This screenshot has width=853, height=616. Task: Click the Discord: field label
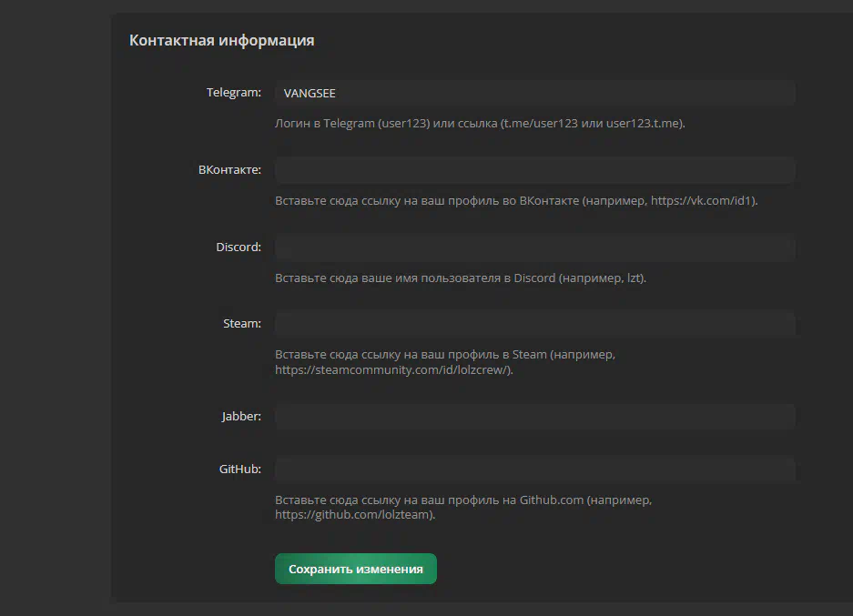(x=239, y=247)
